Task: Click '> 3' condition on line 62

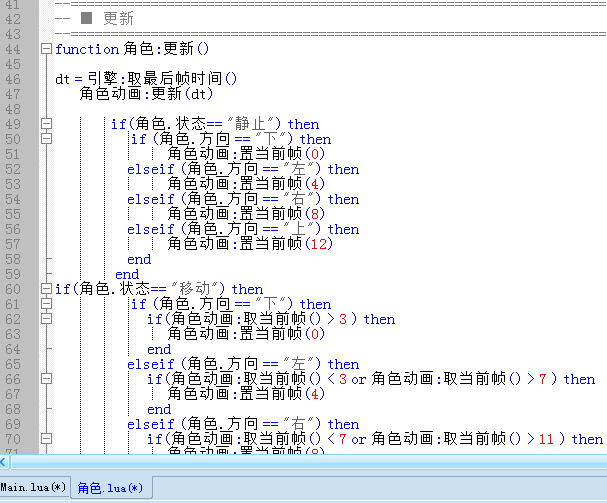Action: pos(337,319)
